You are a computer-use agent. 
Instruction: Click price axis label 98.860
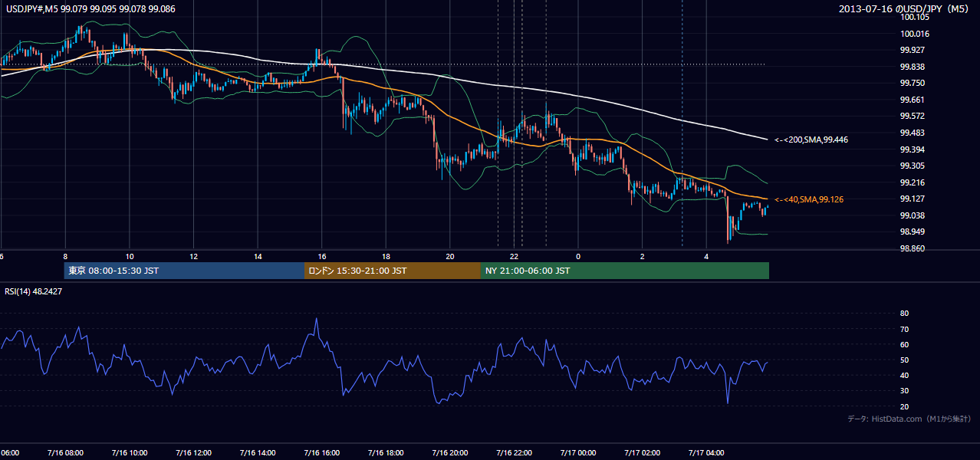click(x=913, y=248)
